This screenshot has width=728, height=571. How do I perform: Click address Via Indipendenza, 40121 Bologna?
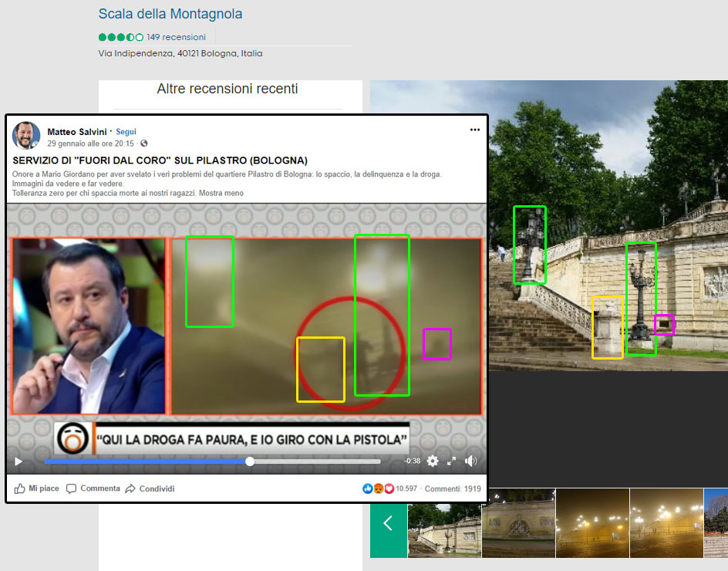[x=180, y=53]
